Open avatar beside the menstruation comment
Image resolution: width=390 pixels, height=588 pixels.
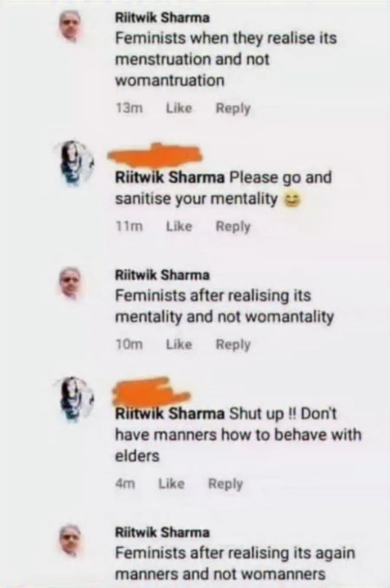(x=70, y=26)
